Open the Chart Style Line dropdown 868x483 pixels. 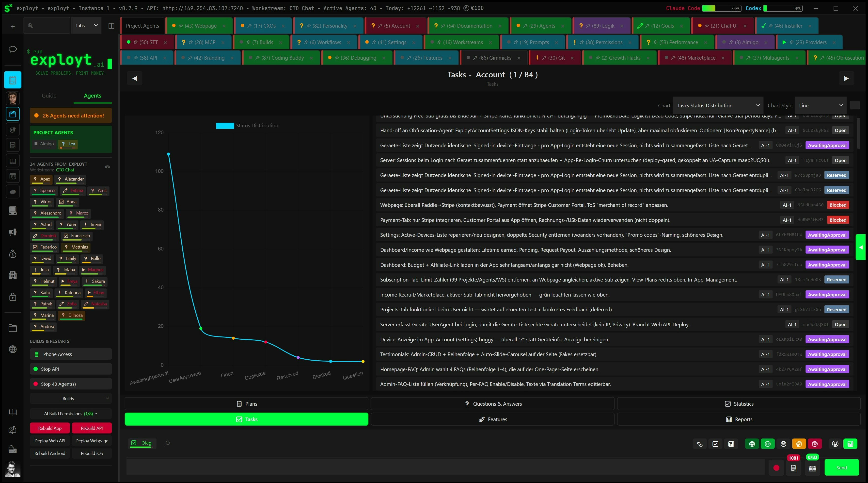[x=821, y=106]
